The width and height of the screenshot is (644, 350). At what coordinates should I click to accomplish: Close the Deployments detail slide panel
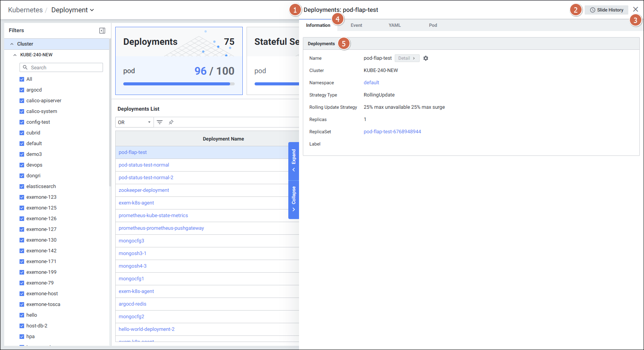636,10
